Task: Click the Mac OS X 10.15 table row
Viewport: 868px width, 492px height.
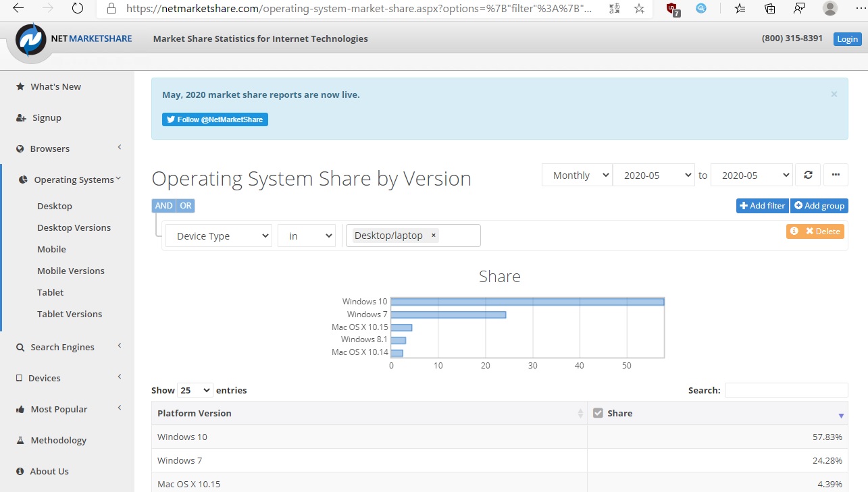Action: coord(500,483)
